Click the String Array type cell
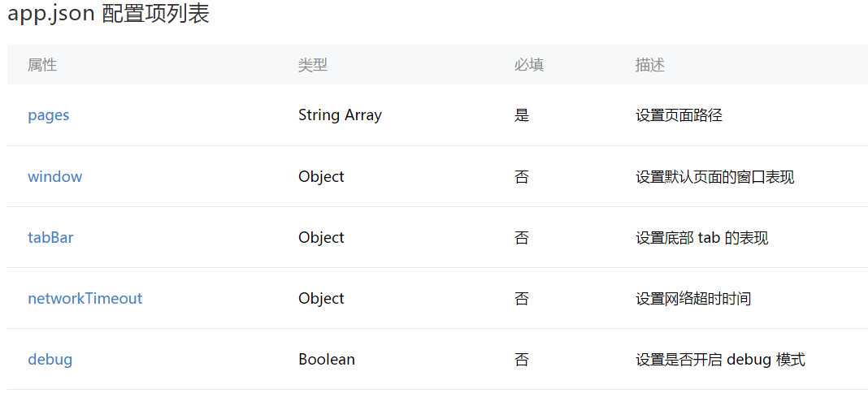The image size is (868, 406). (x=340, y=115)
